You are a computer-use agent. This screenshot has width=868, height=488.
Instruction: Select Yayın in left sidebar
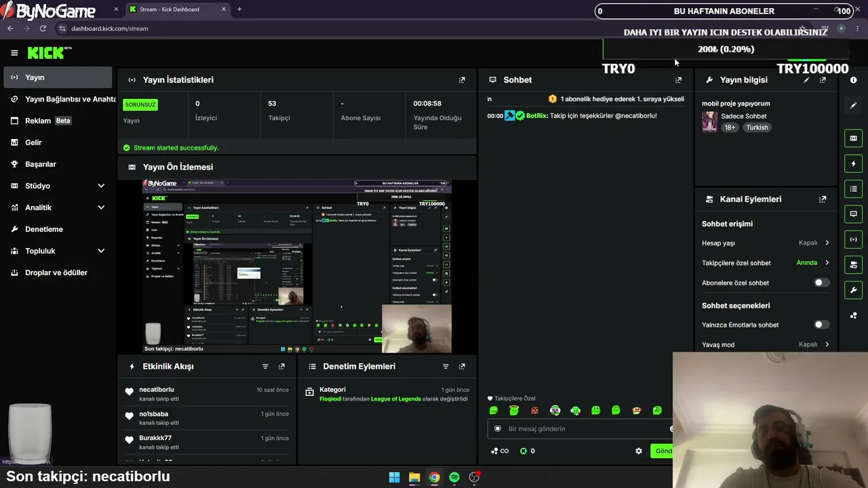click(x=58, y=77)
